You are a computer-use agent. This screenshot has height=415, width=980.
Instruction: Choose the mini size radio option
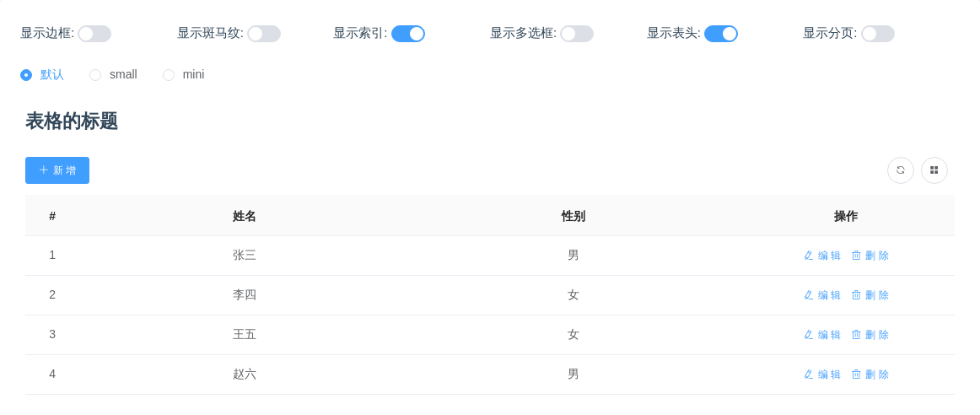169,75
